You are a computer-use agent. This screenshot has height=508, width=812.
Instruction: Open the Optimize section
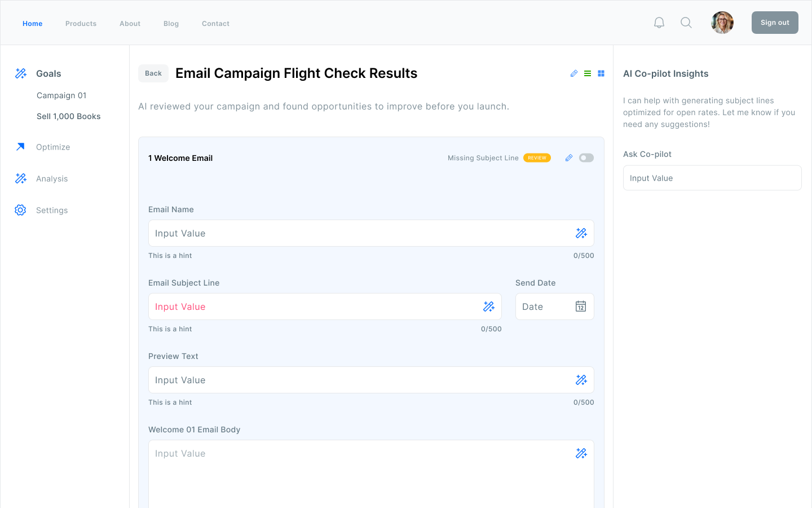[53, 147]
